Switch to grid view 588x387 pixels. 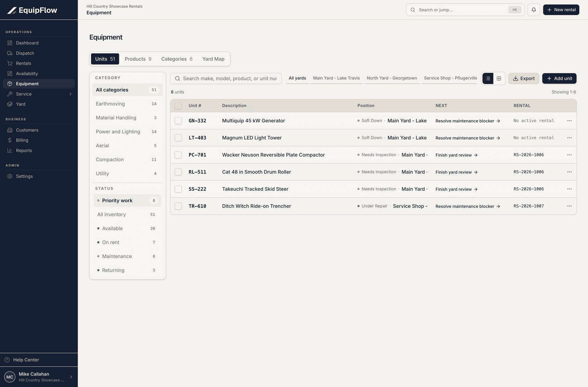coord(499,78)
